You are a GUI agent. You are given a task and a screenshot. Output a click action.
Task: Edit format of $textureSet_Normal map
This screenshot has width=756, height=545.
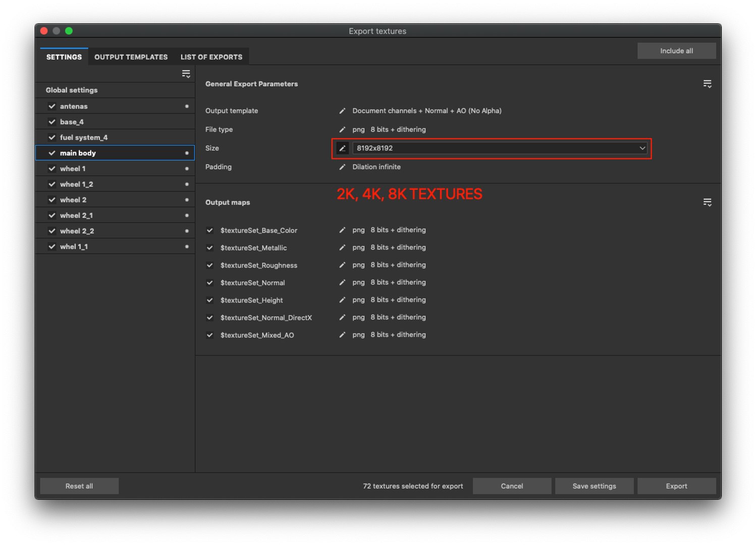[x=342, y=283]
